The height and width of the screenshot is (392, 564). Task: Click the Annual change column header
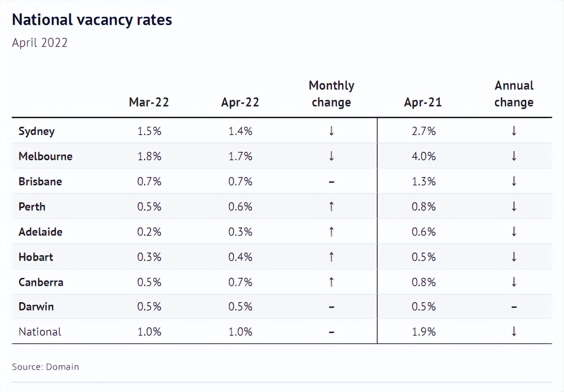514,94
